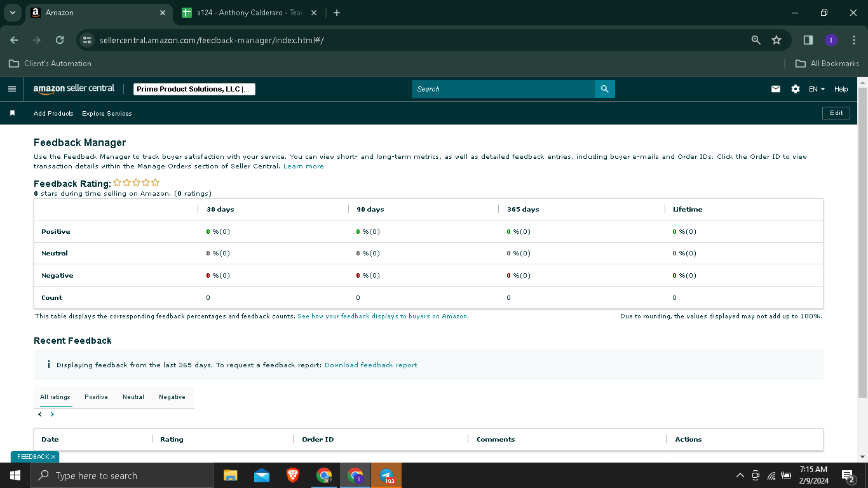Click the Add Products link
Screen dimensions: 868x488
click(53, 113)
